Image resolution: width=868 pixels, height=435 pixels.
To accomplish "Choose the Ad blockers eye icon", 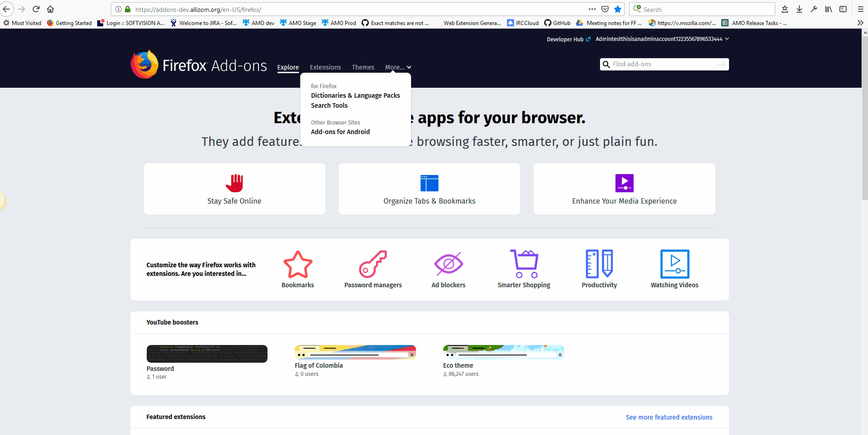I will [x=449, y=264].
